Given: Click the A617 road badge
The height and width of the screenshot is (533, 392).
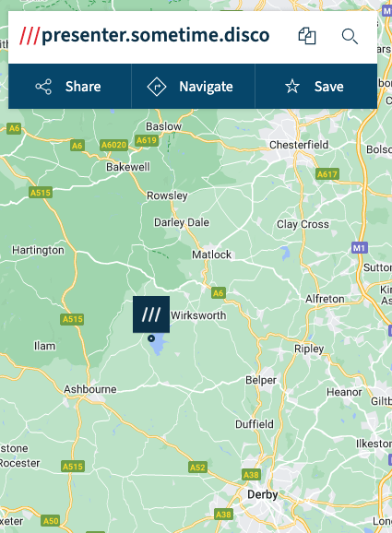Looking at the screenshot, I should click(x=327, y=174).
